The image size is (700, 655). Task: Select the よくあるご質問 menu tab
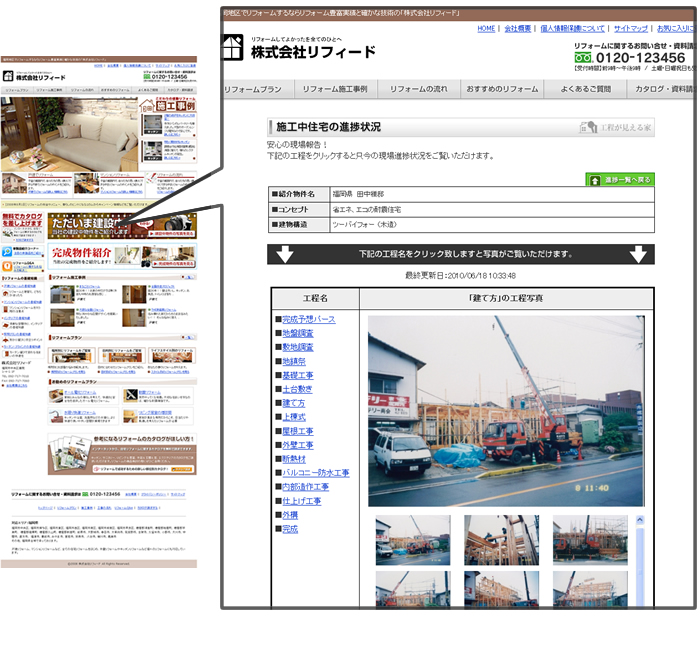tap(585, 89)
